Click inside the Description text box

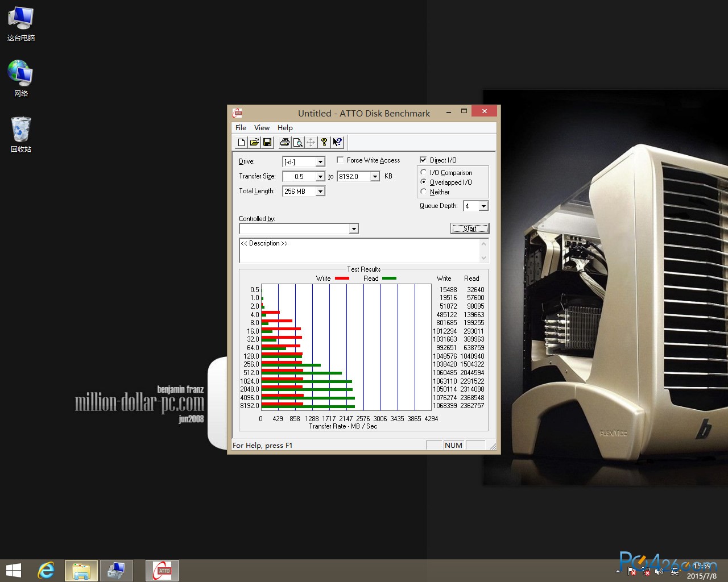point(359,251)
